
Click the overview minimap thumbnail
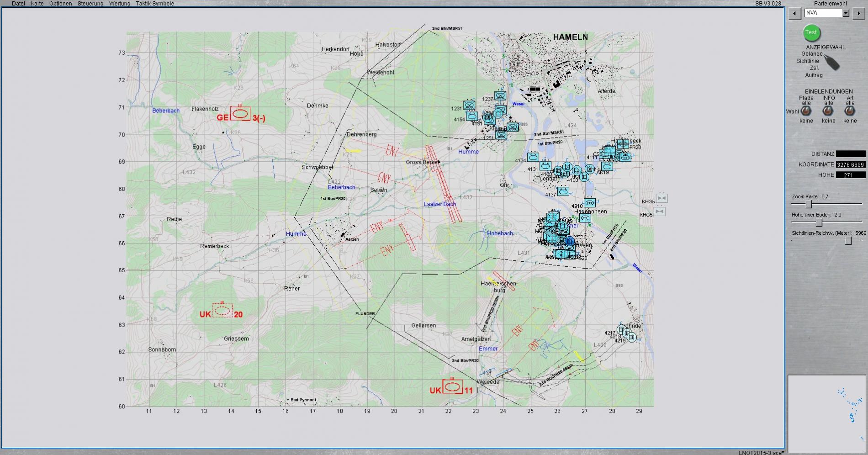tap(826, 413)
